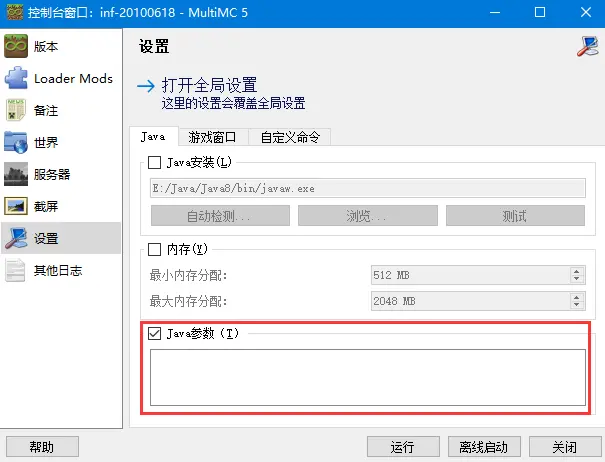Increase 最大内存分配 with up arrow

577,297
